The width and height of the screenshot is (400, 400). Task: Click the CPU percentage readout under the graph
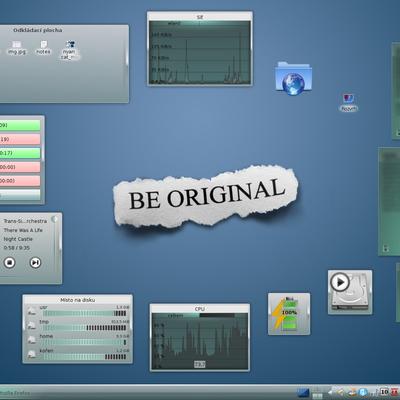200,364
